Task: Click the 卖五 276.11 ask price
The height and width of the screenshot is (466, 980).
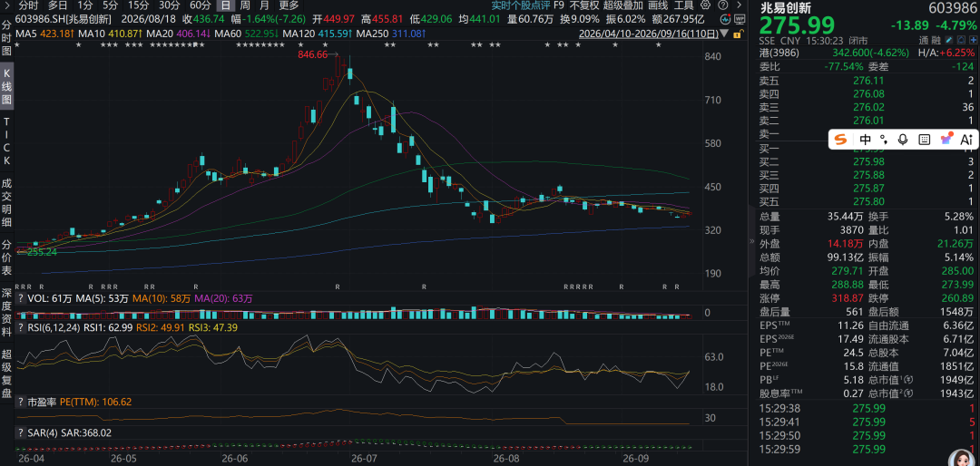Action: tap(867, 81)
